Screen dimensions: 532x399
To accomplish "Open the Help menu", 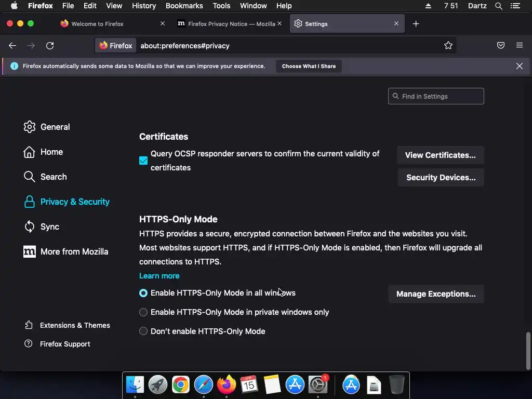I will click(284, 6).
